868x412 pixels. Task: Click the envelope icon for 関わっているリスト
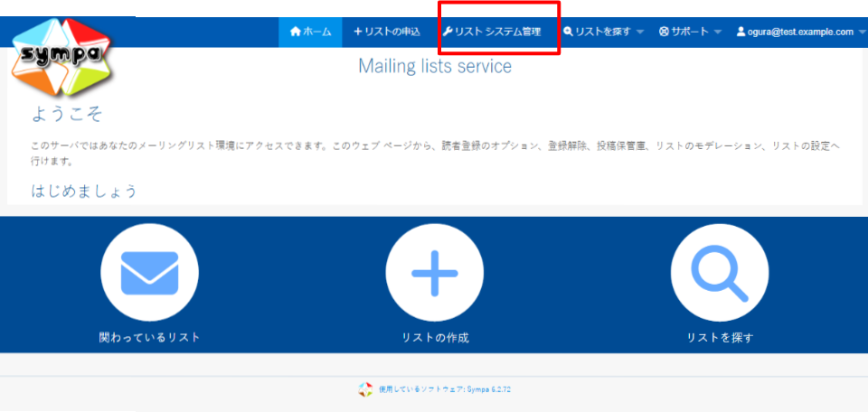[x=149, y=273]
